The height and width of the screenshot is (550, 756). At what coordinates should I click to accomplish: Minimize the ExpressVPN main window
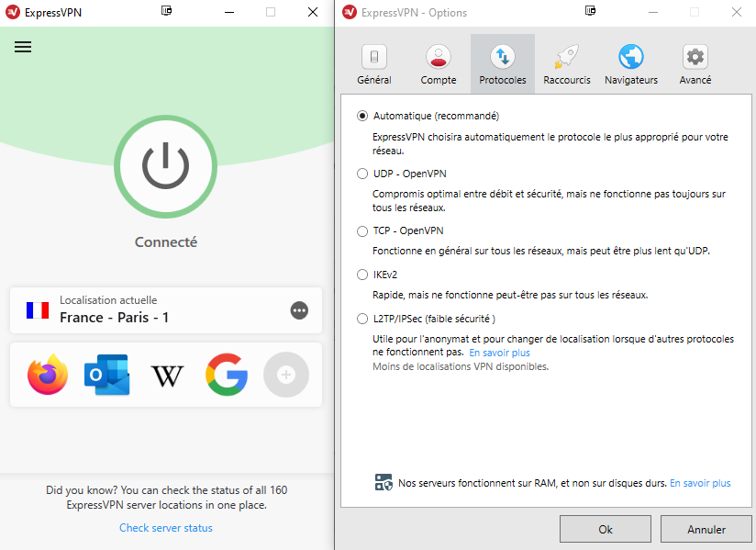[x=229, y=12]
